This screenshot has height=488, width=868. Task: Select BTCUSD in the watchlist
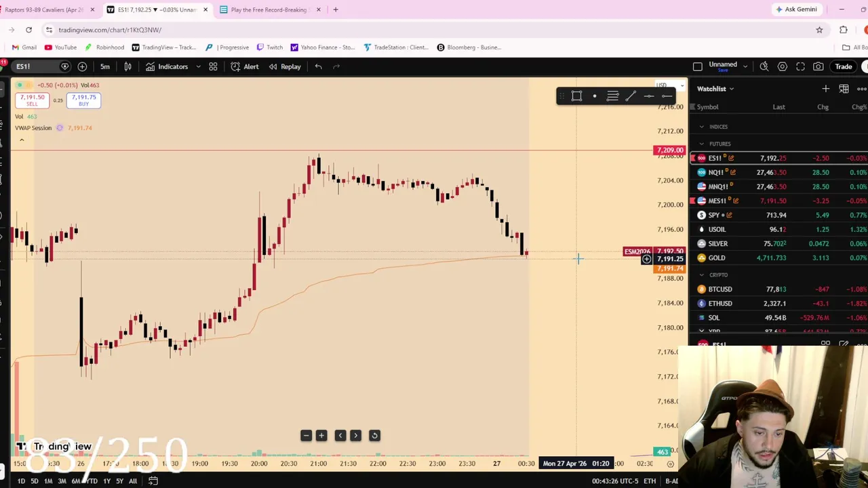point(779,289)
